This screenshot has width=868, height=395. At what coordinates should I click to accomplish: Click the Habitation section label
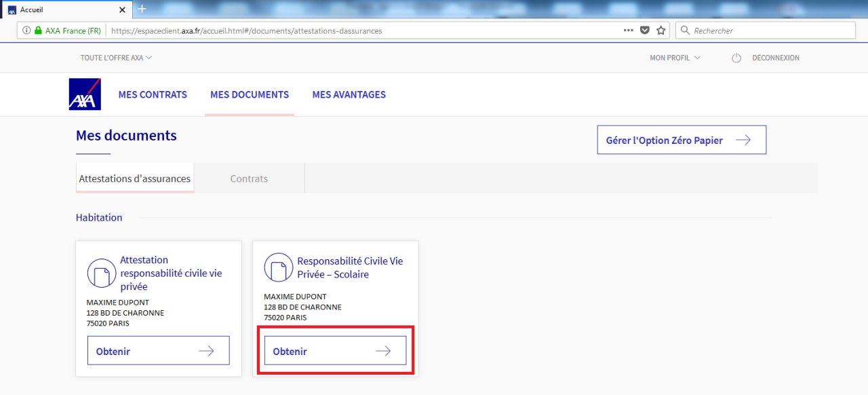pyautogui.click(x=99, y=218)
